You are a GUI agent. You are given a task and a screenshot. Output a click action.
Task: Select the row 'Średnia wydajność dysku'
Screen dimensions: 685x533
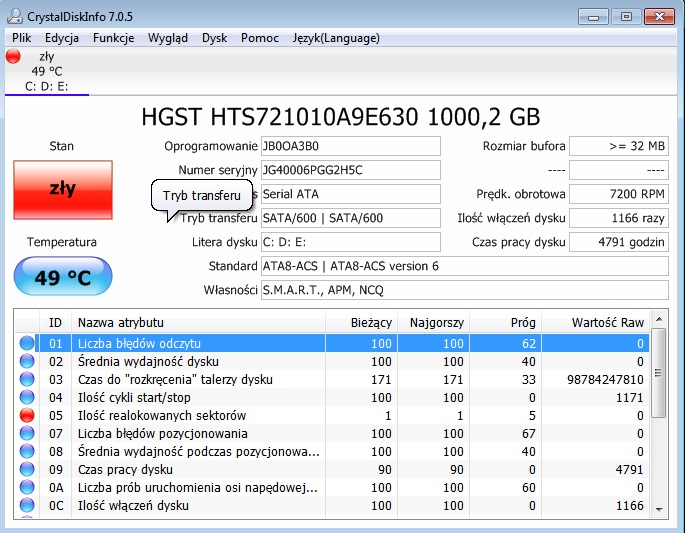[332, 361]
